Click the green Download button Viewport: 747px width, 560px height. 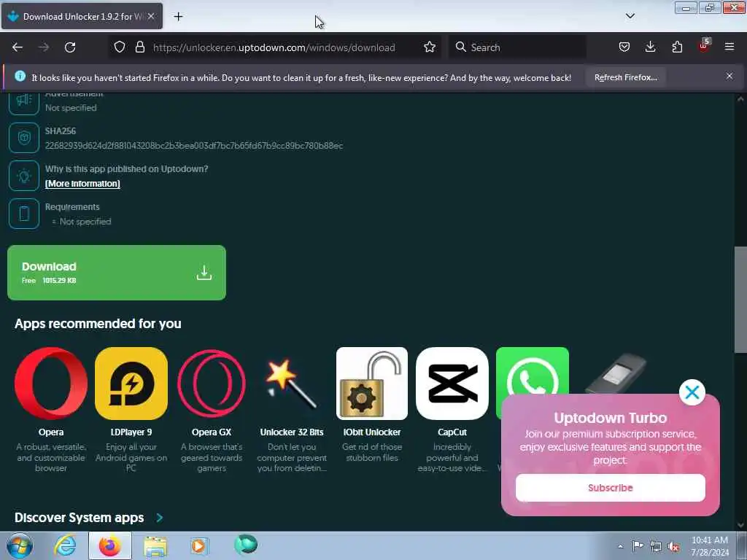click(117, 273)
